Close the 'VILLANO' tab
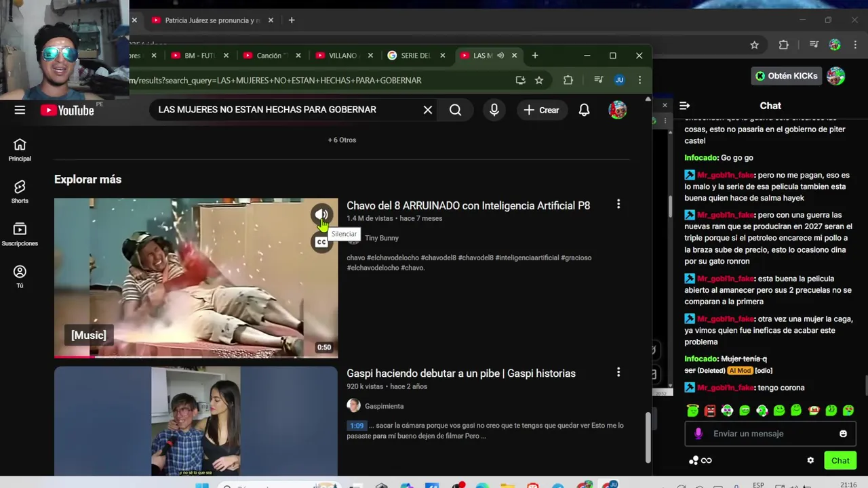 pos(370,56)
